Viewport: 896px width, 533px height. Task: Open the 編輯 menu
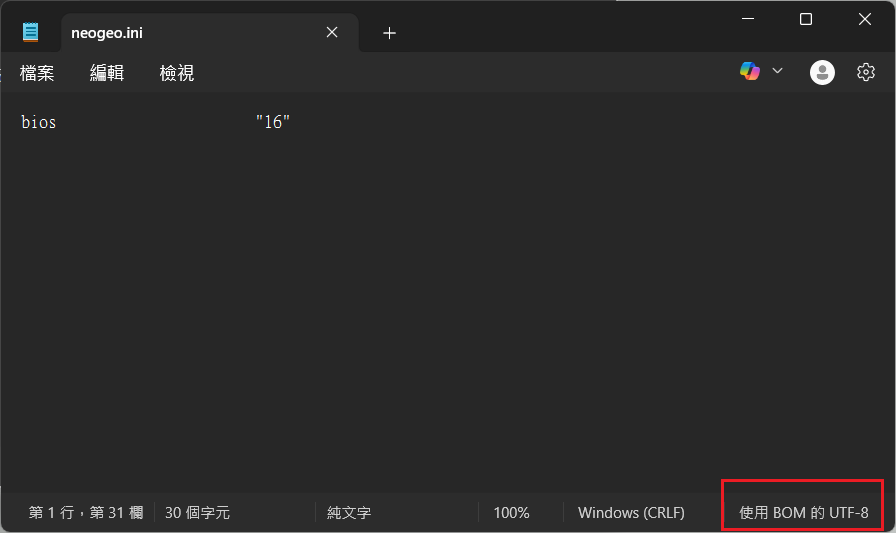coord(107,73)
